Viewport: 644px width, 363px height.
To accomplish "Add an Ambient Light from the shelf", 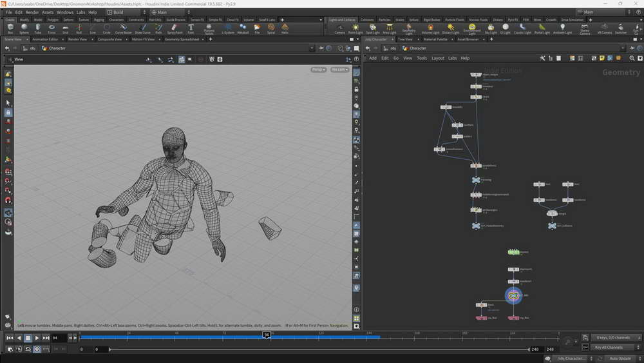I will pyautogui.click(x=562, y=29).
